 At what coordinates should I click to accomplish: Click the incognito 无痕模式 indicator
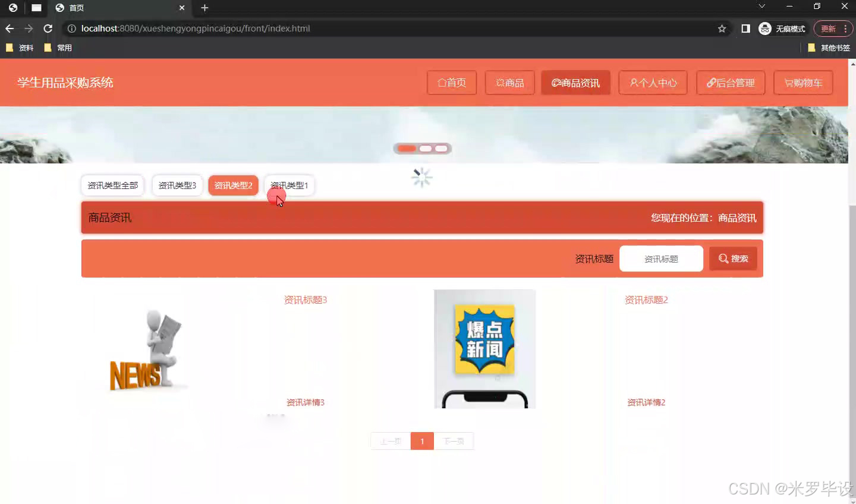tap(782, 29)
